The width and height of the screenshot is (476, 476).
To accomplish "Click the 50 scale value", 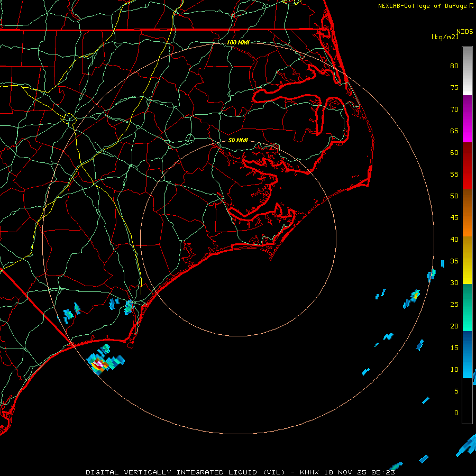I will click(x=454, y=196).
